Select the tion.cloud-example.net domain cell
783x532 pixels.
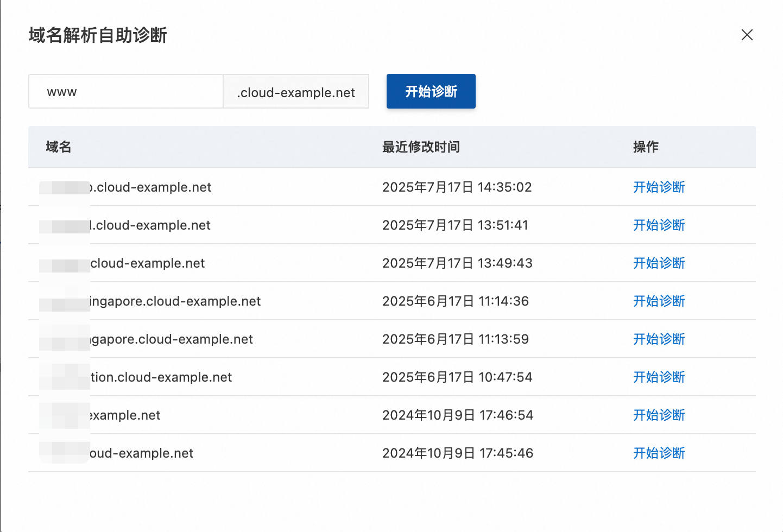[x=161, y=377]
